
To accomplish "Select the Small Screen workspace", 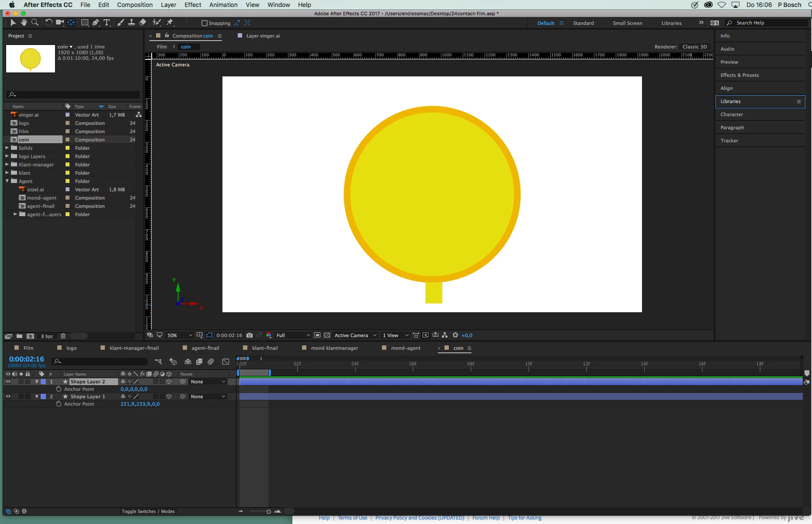I will [x=628, y=23].
